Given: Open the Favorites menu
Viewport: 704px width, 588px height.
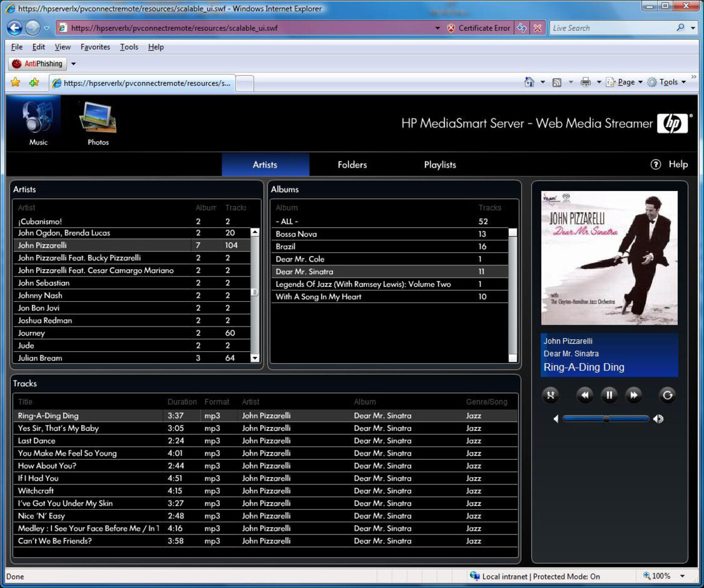Looking at the screenshot, I should click(95, 47).
